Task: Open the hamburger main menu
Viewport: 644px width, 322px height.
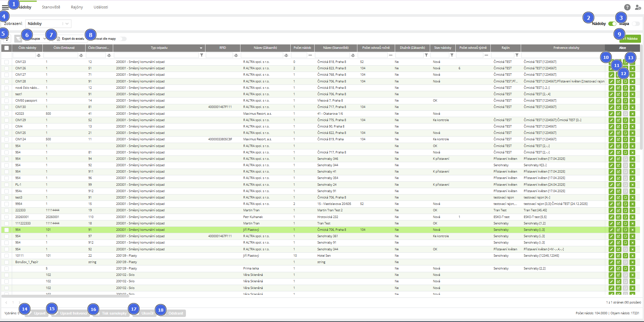Action: click(x=5, y=7)
